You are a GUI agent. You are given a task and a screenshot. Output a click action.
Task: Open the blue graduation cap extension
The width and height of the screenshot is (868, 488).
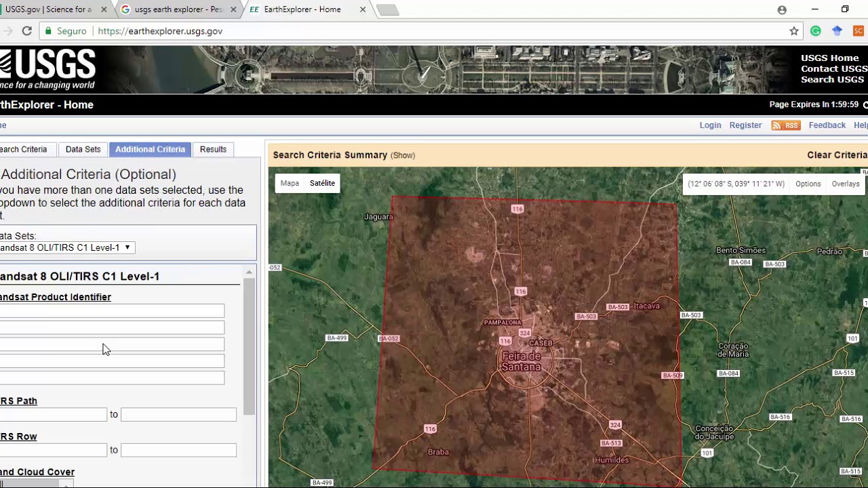point(837,31)
